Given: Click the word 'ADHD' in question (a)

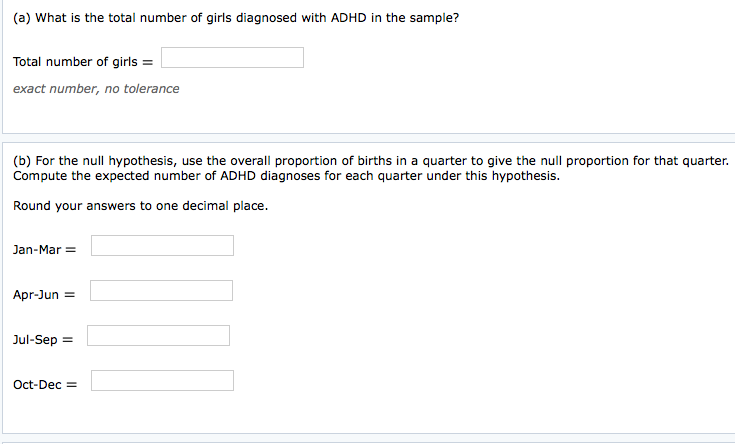Looking at the screenshot, I should 349,18.
